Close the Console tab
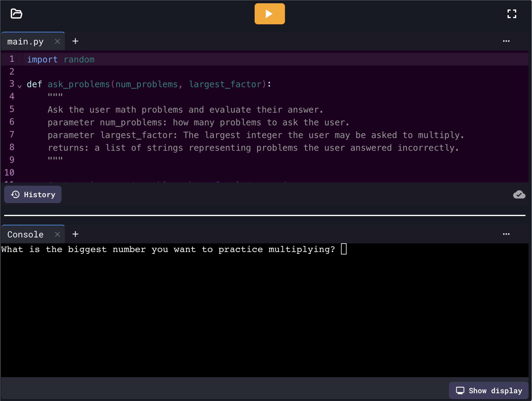The image size is (532, 401). tap(57, 234)
